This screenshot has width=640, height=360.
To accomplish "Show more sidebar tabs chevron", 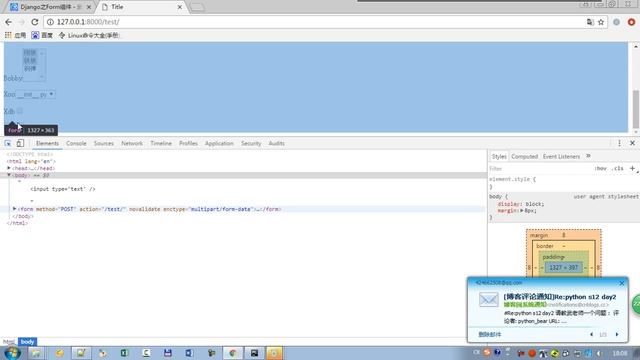I will pyautogui.click(x=588, y=156).
